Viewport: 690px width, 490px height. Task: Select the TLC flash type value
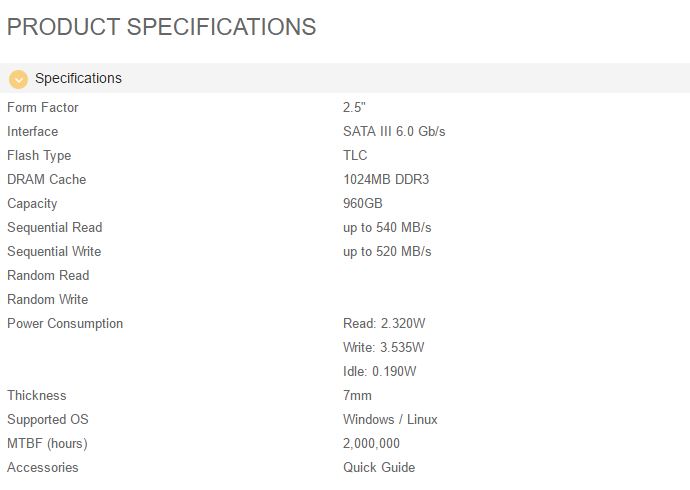[x=355, y=155]
